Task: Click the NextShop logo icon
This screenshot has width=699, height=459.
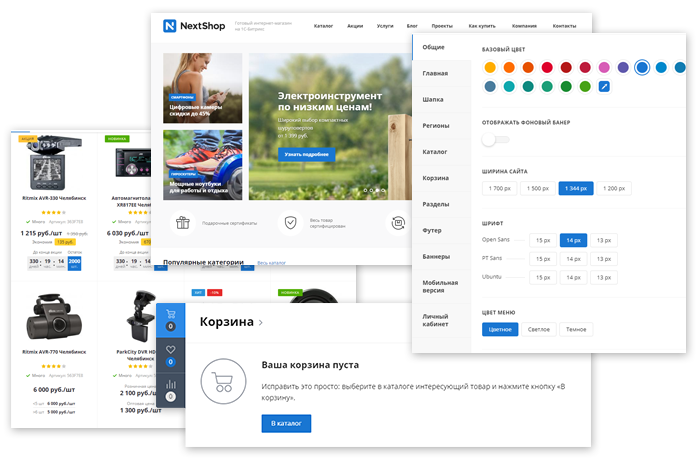Action: click(170, 26)
